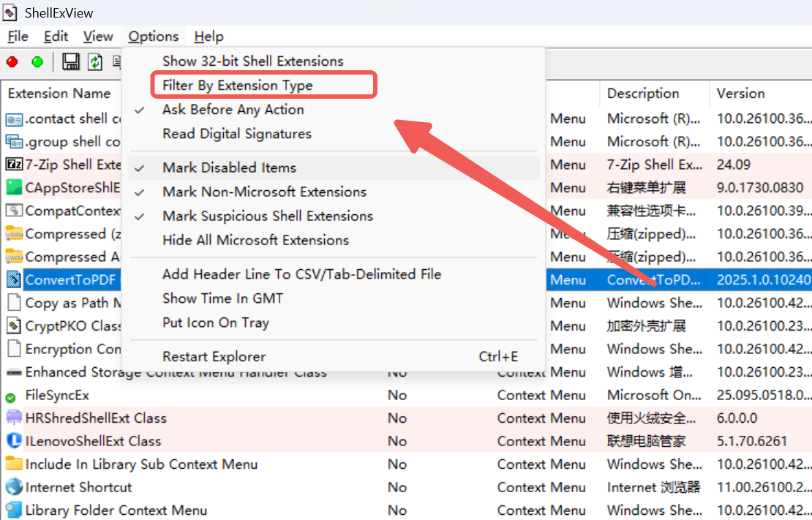
Task: Select the FileSyncEx row name
Action: [57, 395]
